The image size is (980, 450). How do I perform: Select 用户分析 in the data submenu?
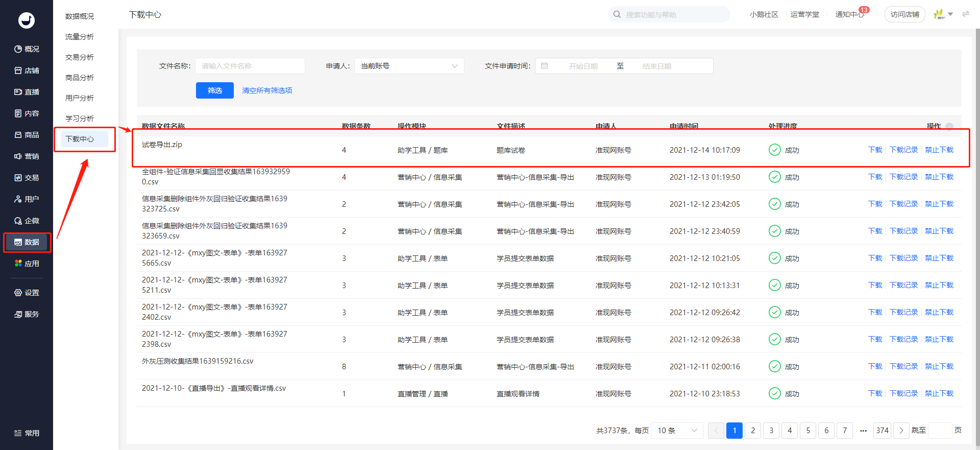[x=80, y=98]
